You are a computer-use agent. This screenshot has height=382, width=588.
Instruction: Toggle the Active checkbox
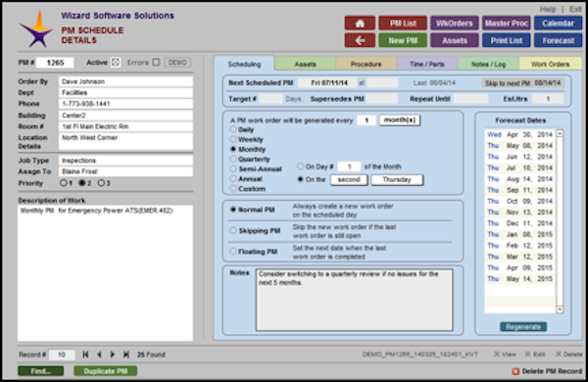click(x=116, y=63)
